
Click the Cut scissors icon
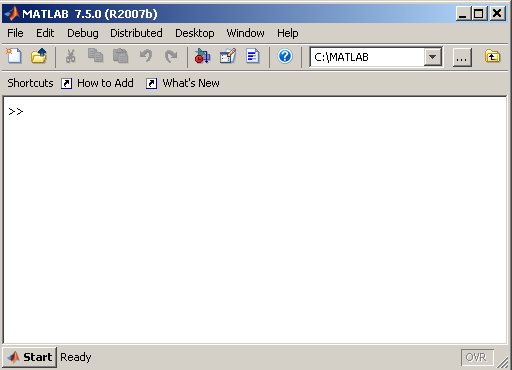pos(70,56)
